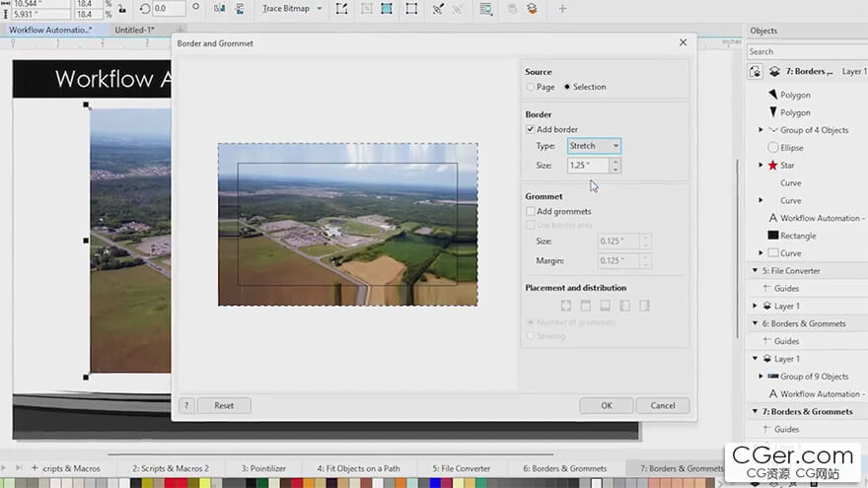Click the lock ratio padlock icon

coord(120,9)
